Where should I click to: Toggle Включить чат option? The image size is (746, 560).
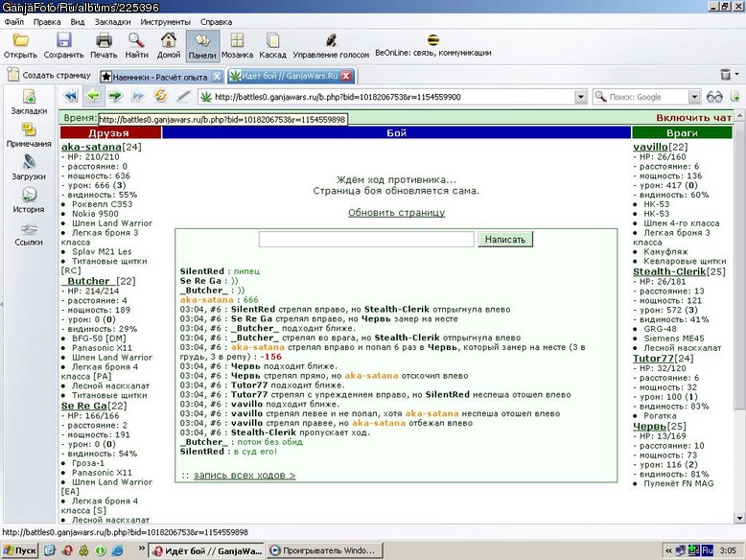693,118
